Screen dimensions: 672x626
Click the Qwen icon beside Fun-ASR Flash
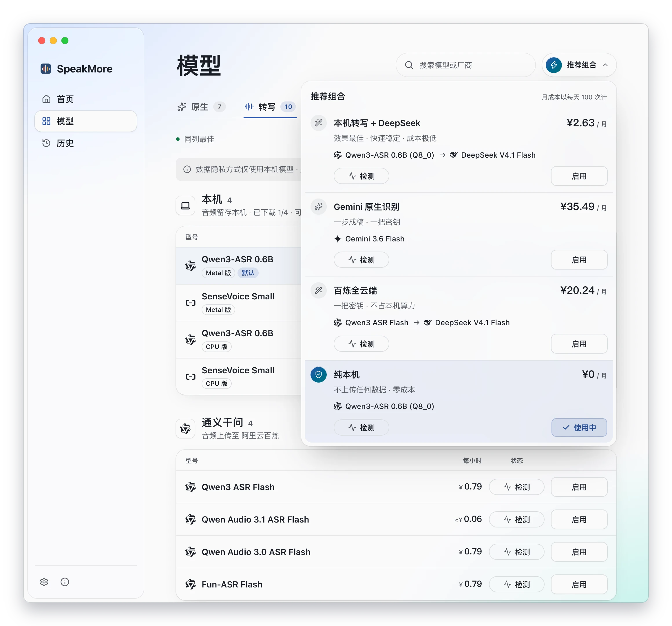191,584
